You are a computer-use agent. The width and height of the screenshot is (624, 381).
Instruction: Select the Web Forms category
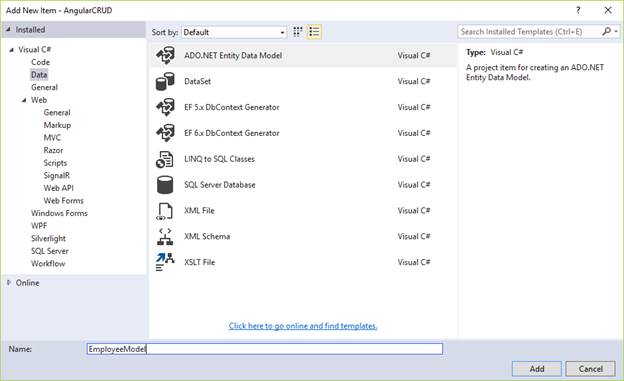64,201
